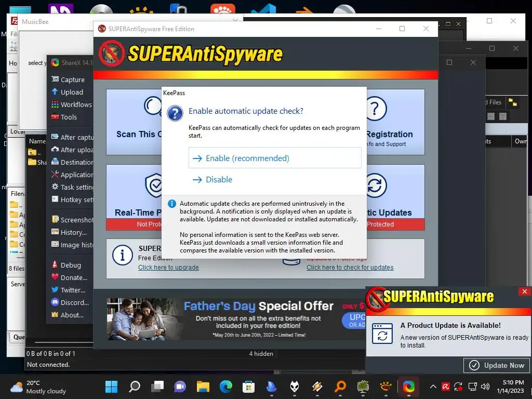Open weather widget showing 20°C
Viewport: 532px width, 399px height.
pyautogui.click(x=38, y=387)
